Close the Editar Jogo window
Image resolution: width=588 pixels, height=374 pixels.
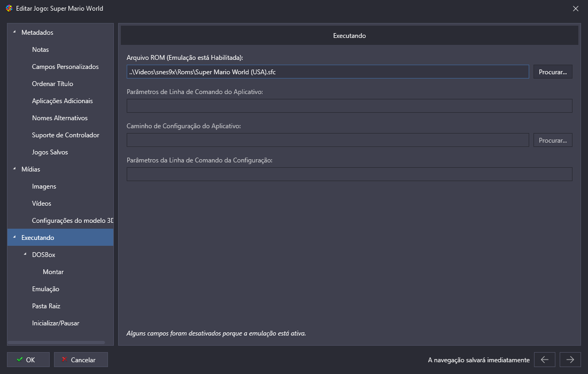pos(575,9)
